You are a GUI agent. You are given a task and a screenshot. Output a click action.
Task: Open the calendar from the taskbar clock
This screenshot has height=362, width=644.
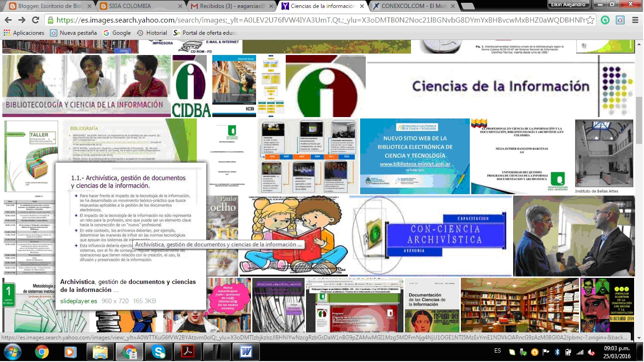click(618, 351)
